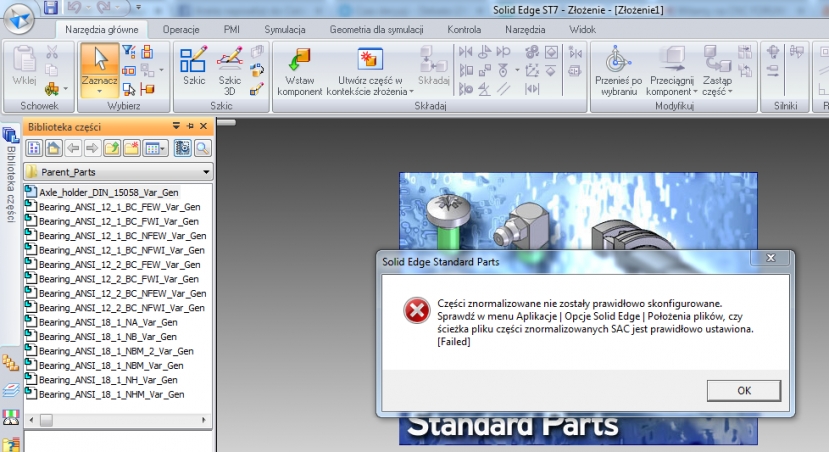The width and height of the screenshot is (829, 452).
Task: Start the Szkic 3D tool
Action: [x=229, y=70]
